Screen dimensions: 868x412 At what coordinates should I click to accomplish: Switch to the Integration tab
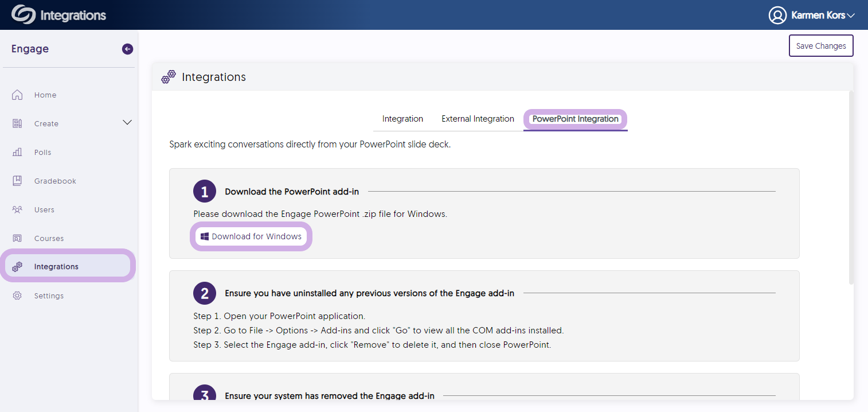pyautogui.click(x=402, y=119)
